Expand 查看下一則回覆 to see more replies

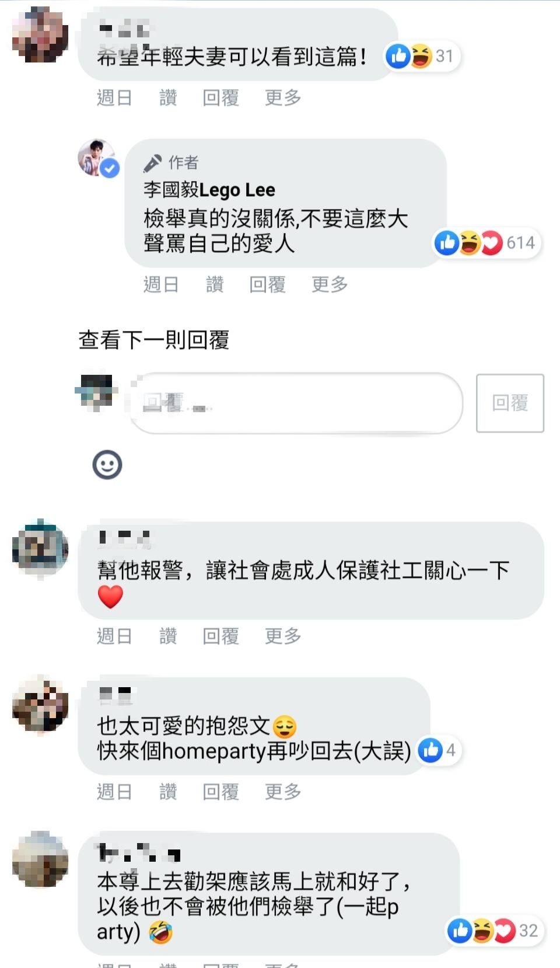pos(154,339)
